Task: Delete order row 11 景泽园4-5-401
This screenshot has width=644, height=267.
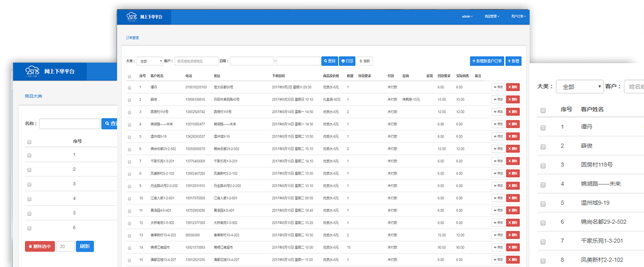Action: coord(513,210)
